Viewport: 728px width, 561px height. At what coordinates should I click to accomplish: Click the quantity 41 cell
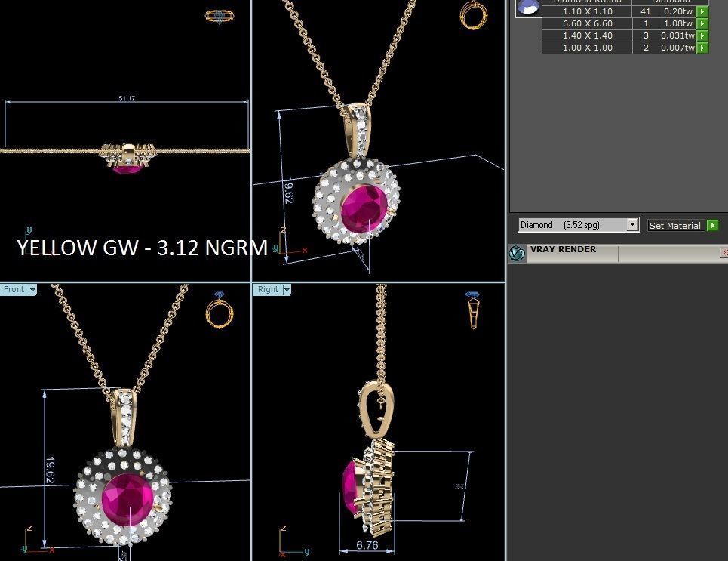tap(645, 11)
